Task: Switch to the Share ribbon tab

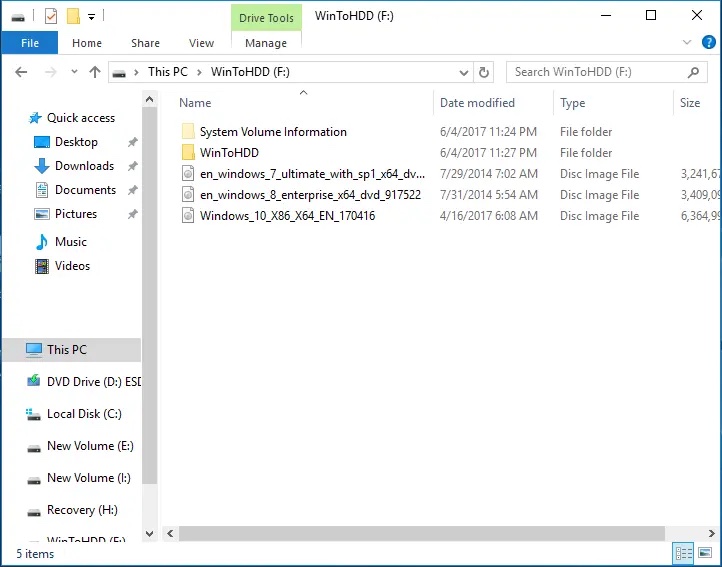Action: click(x=145, y=43)
